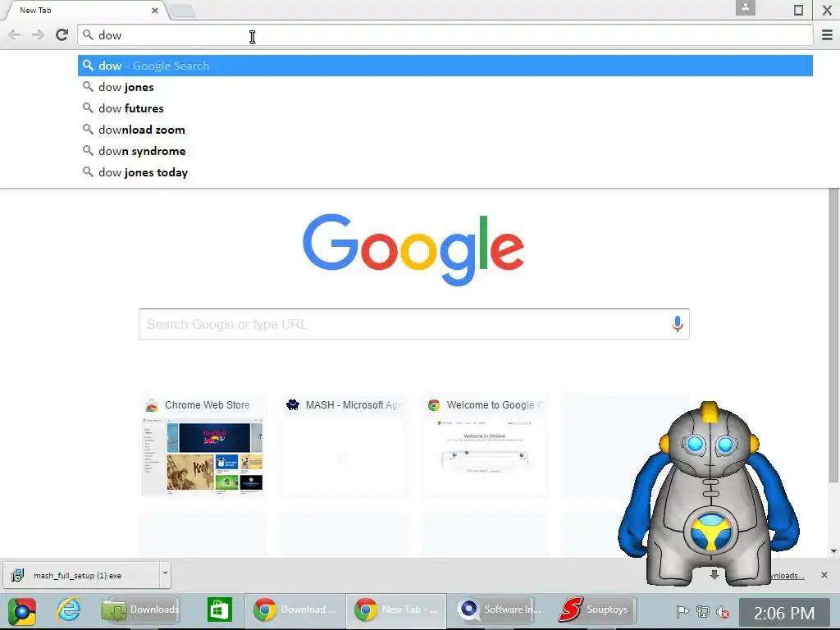
Task: Go forward using the browser forward arrow
Action: [38, 35]
